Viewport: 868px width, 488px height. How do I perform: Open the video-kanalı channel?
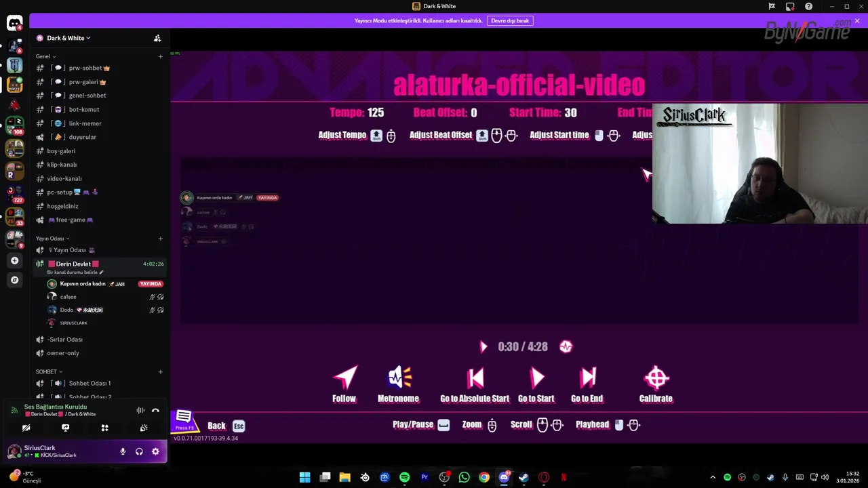tap(100, 178)
